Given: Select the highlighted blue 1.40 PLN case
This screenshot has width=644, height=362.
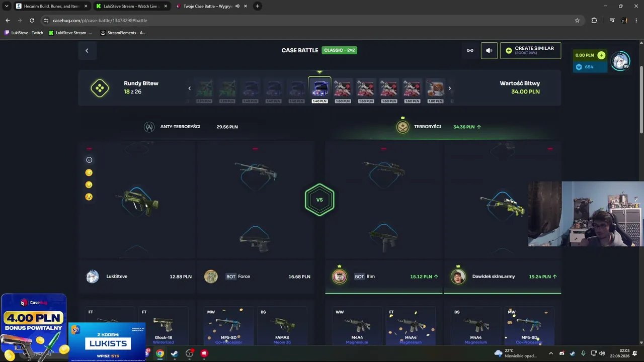Looking at the screenshot, I should (x=319, y=90).
